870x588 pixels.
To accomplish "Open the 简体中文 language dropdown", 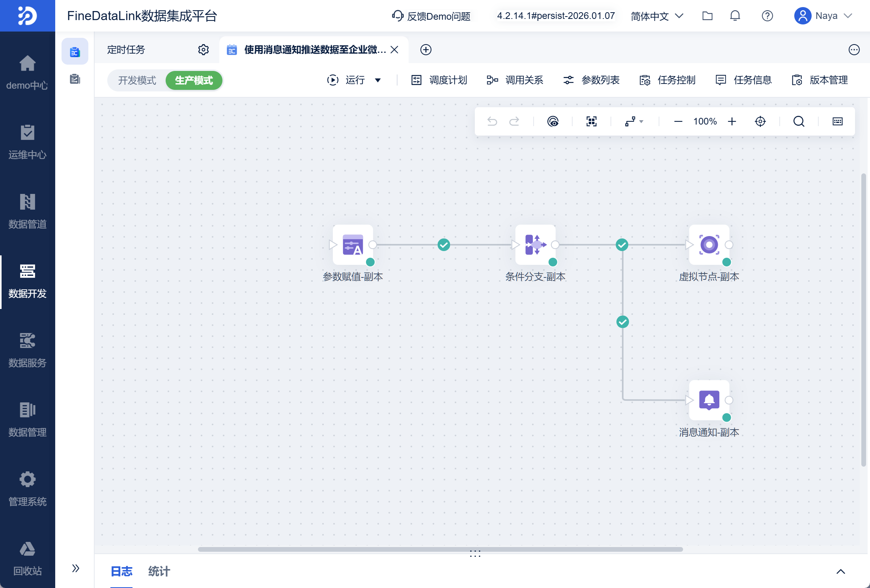I will pos(657,16).
